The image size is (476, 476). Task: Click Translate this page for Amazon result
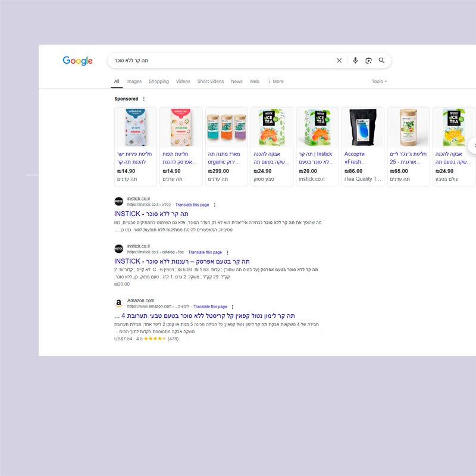coord(211,306)
